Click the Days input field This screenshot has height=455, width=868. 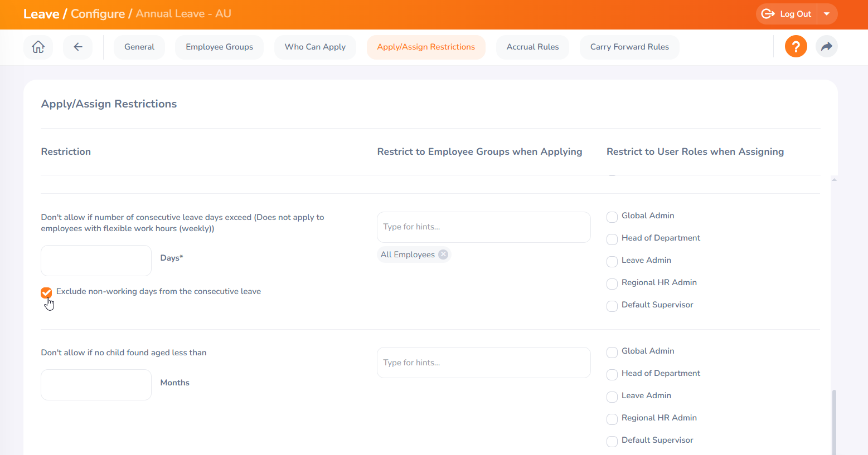pyautogui.click(x=95, y=260)
